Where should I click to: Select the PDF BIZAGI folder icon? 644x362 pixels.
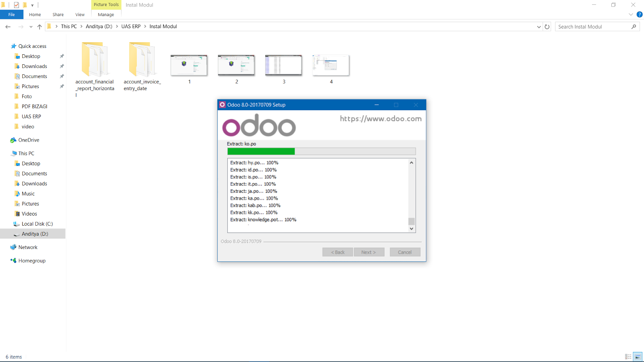(17, 107)
